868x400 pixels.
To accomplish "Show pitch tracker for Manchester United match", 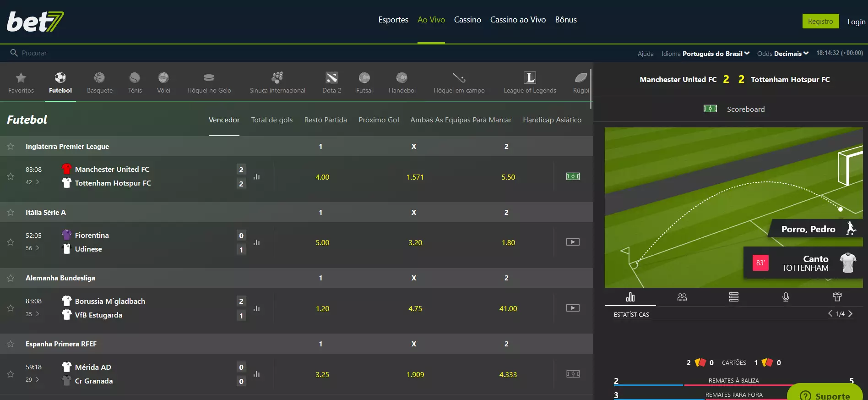I will (572, 176).
